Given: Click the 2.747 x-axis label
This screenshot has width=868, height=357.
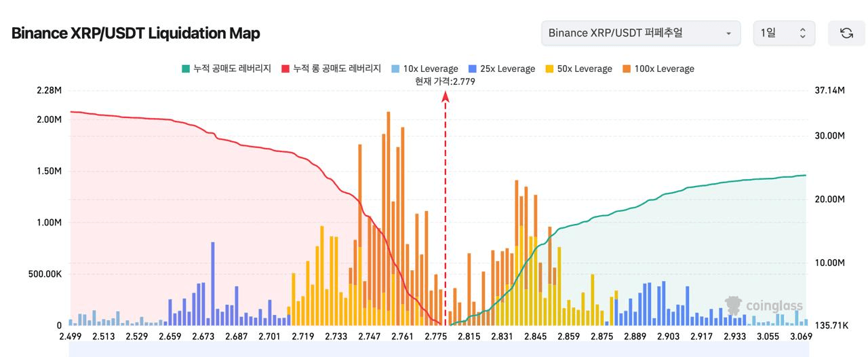Looking at the screenshot, I should click(x=370, y=336).
